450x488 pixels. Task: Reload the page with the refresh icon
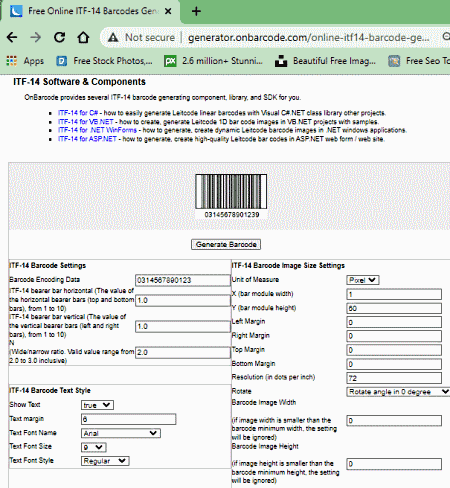(x=60, y=37)
